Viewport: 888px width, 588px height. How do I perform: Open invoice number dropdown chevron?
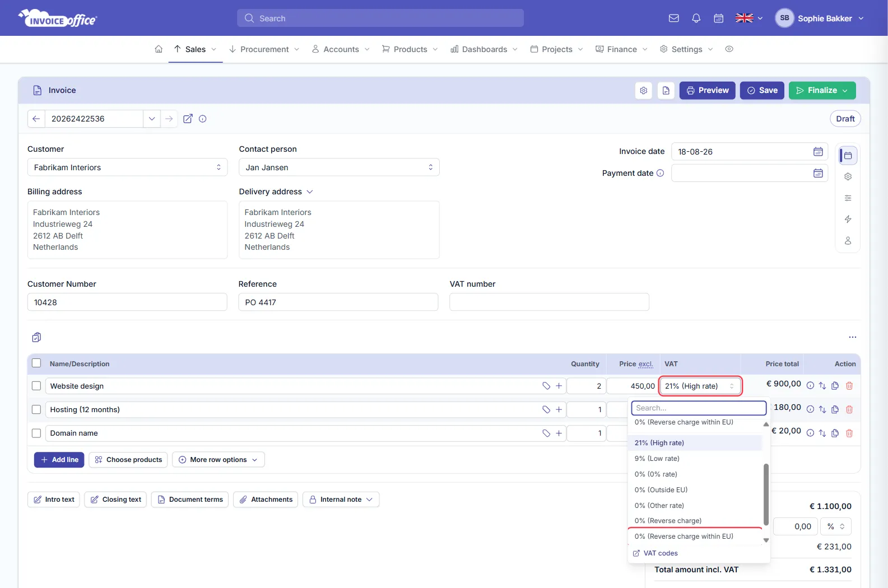[x=152, y=119]
